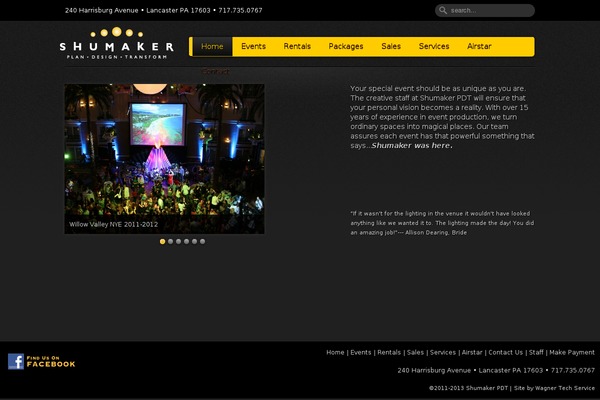Open the Facebook icon in the footer
Image resolution: width=600 pixels, height=400 pixels.
coord(16,361)
